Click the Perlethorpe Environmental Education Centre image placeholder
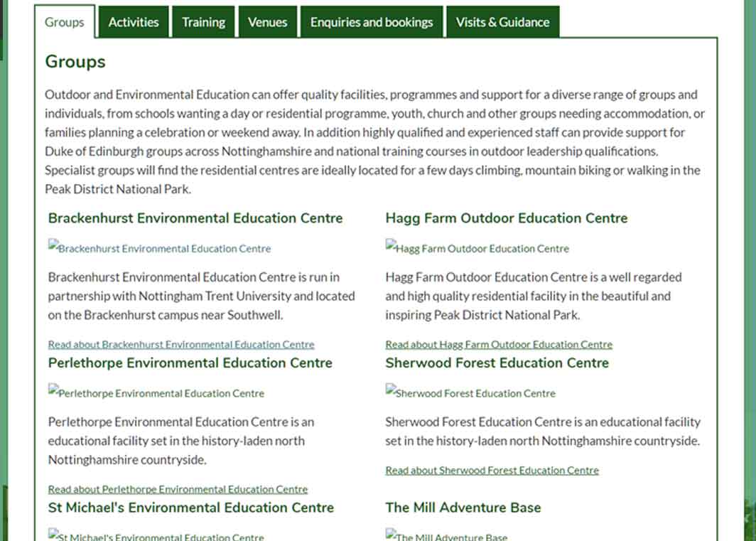 tap(156, 392)
